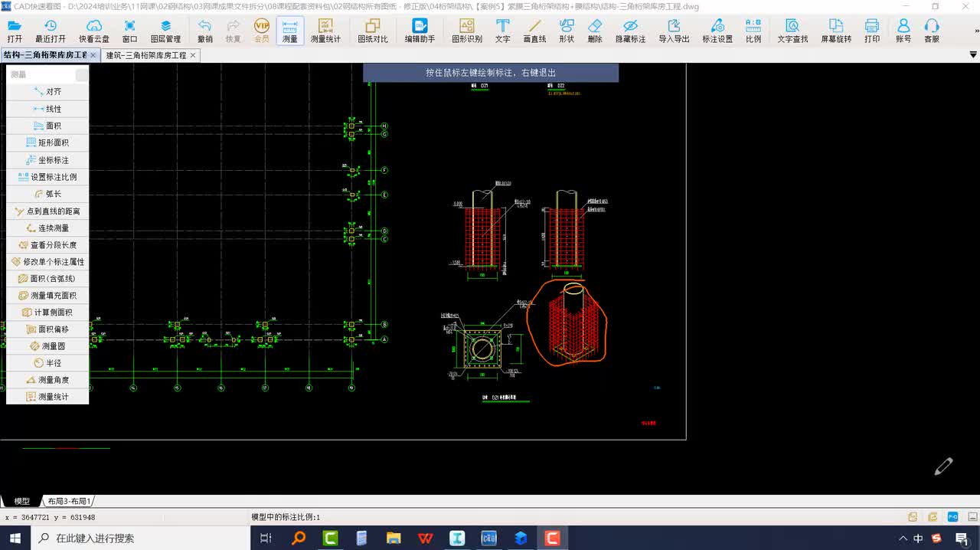Click the 快看云盘 cloud disk icon
The width and height of the screenshot is (980, 550).
[x=93, y=31]
